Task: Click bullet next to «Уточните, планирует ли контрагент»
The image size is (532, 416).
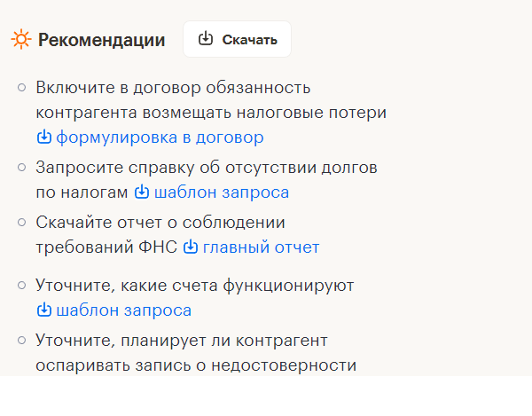Action: point(21,340)
